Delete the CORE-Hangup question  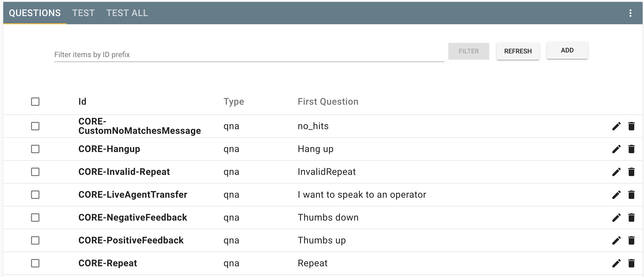(x=631, y=149)
